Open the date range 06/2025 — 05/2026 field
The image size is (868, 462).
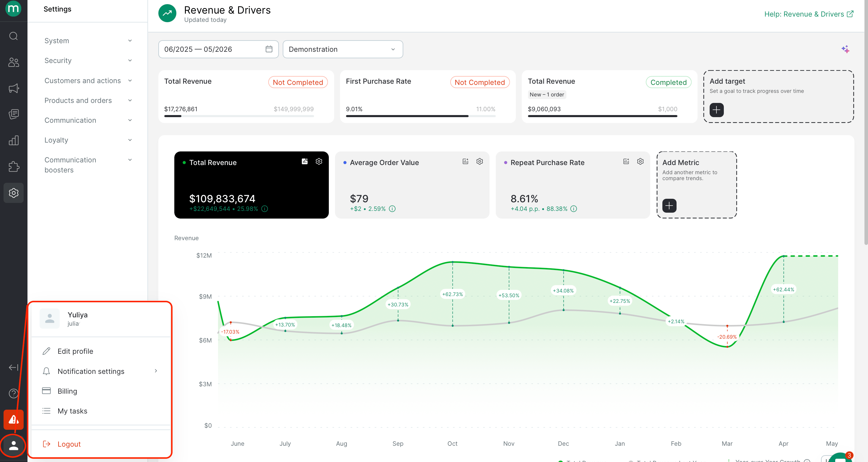click(x=218, y=49)
